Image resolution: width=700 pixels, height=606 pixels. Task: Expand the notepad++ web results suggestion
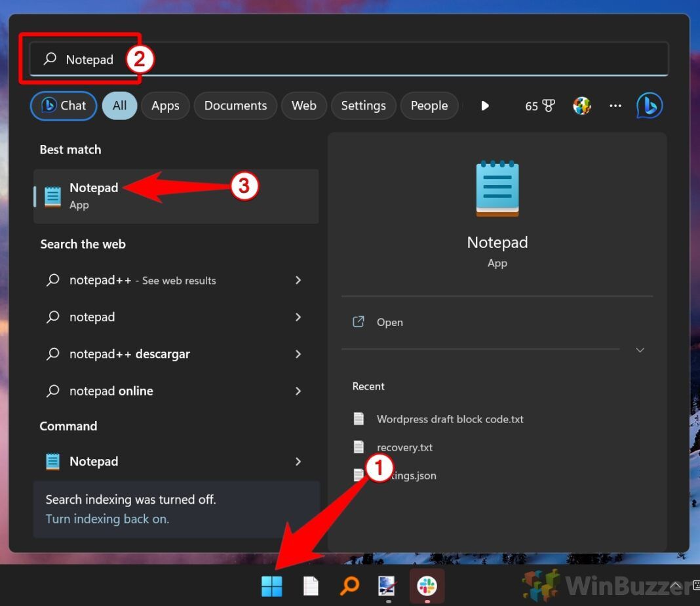(298, 280)
